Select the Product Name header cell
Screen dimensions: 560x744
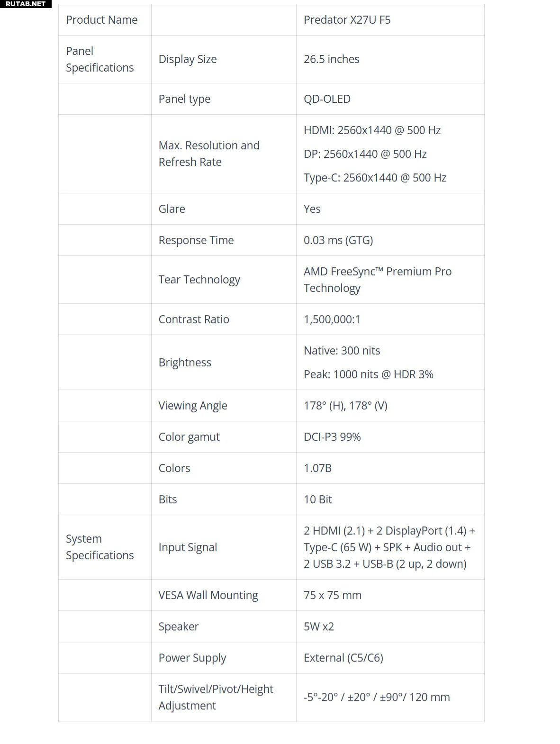pyautogui.click(x=101, y=20)
